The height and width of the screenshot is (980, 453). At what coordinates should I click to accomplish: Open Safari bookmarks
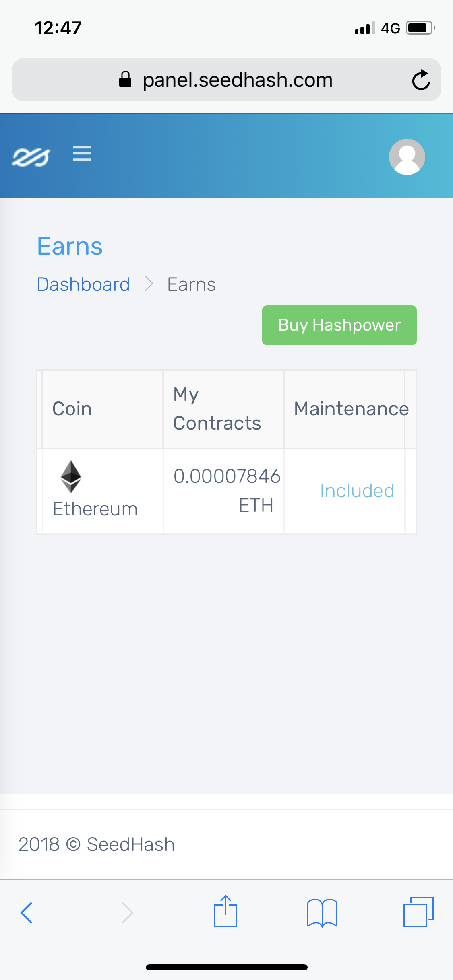(x=322, y=912)
